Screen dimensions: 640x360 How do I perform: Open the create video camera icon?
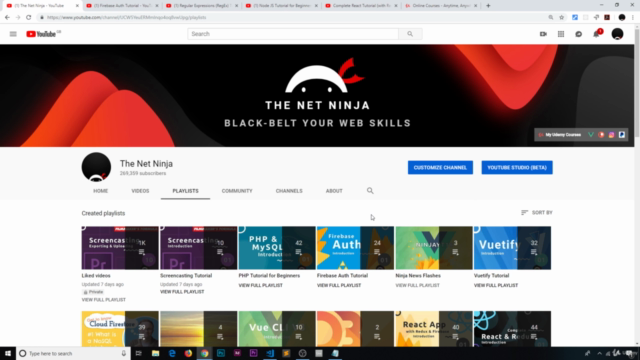tap(543, 34)
